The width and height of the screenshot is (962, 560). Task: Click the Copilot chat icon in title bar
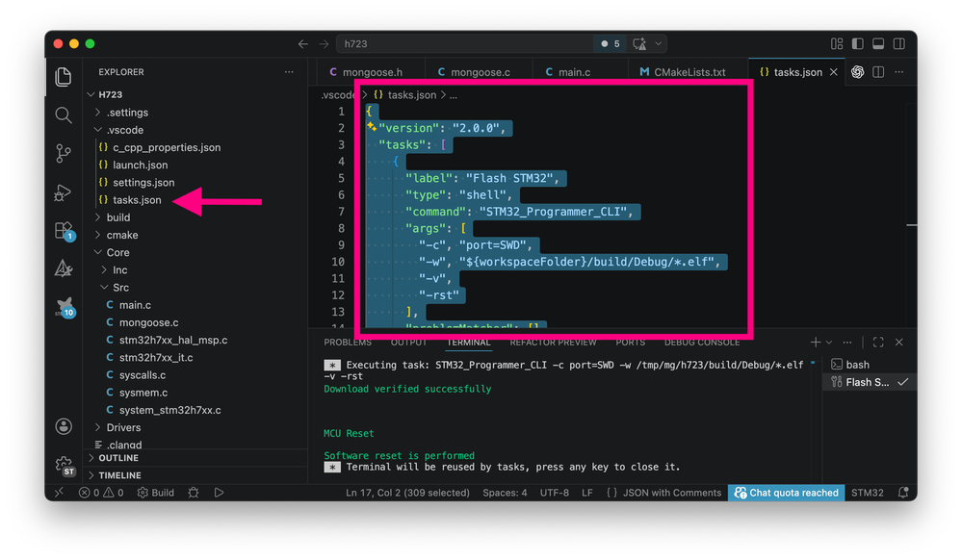639,44
